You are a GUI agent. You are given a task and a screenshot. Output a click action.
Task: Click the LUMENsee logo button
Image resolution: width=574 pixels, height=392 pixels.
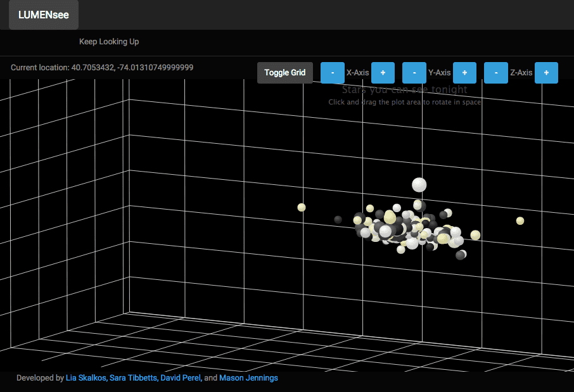point(44,15)
